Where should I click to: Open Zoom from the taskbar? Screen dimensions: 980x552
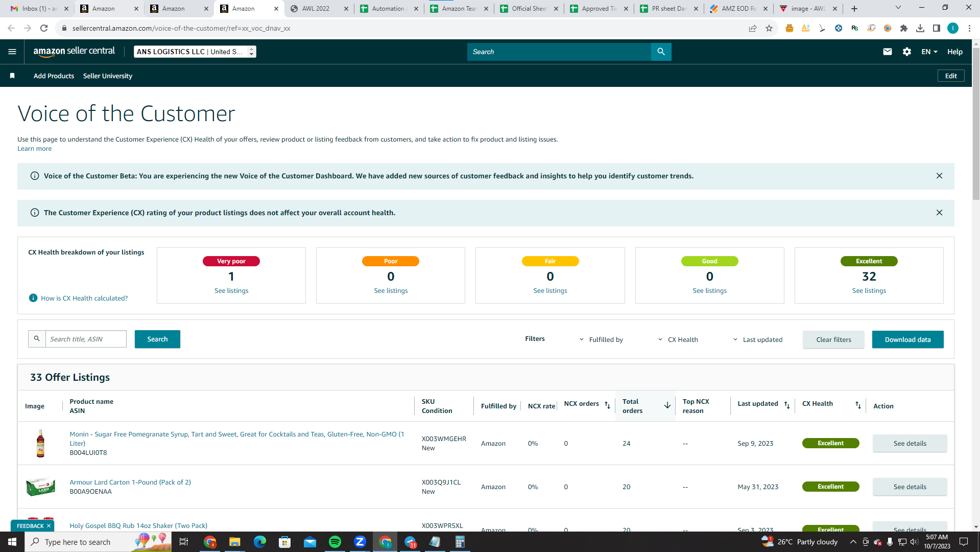click(360, 542)
